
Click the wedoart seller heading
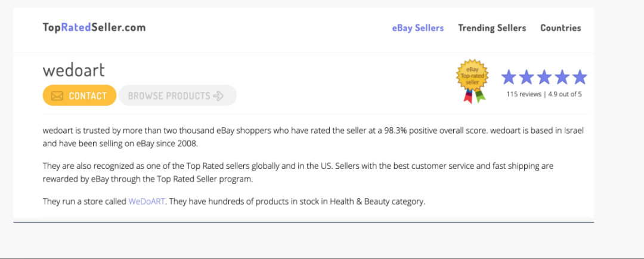73,70
